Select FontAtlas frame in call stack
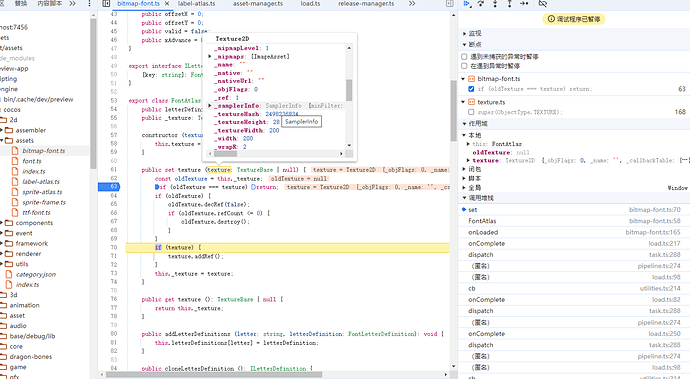 pyautogui.click(x=482, y=221)
